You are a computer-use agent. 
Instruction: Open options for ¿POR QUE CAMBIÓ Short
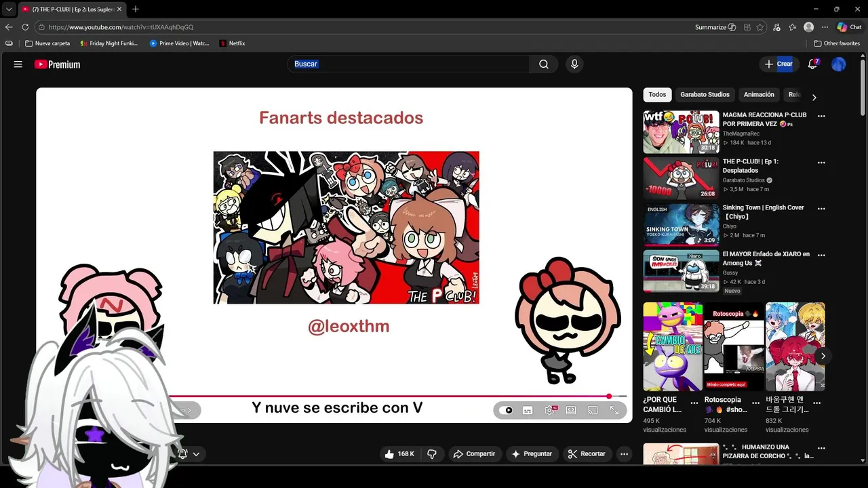coord(694,403)
